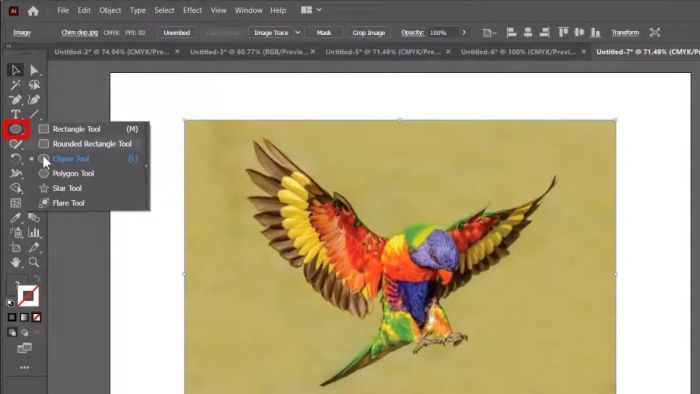Set paint mode to None

[37, 317]
